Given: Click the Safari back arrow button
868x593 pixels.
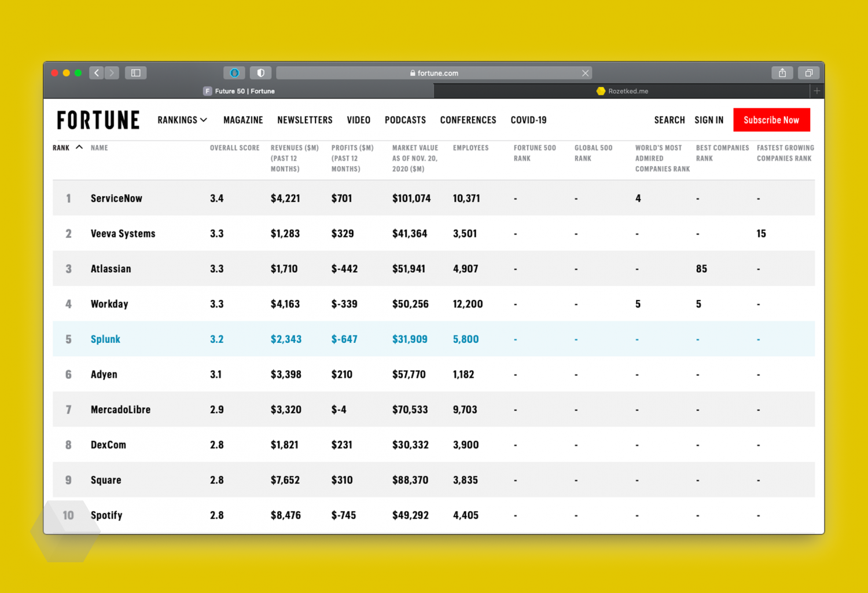Looking at the screenshot, I should pos(97,73).
